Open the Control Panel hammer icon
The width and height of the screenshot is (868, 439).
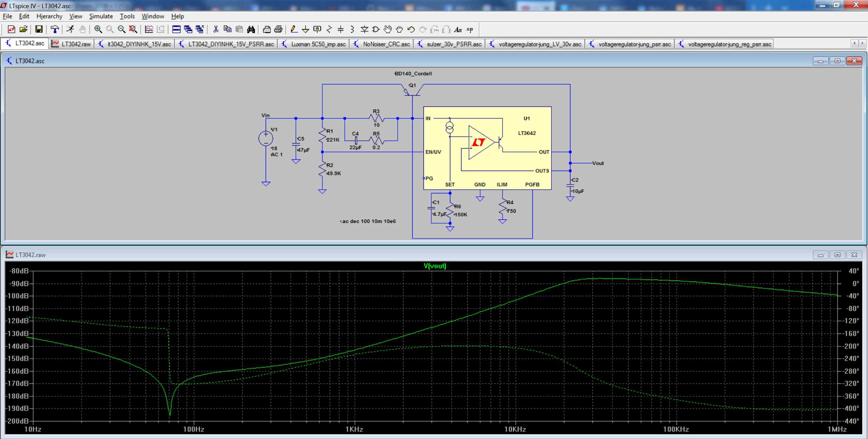tap(55, 30)
